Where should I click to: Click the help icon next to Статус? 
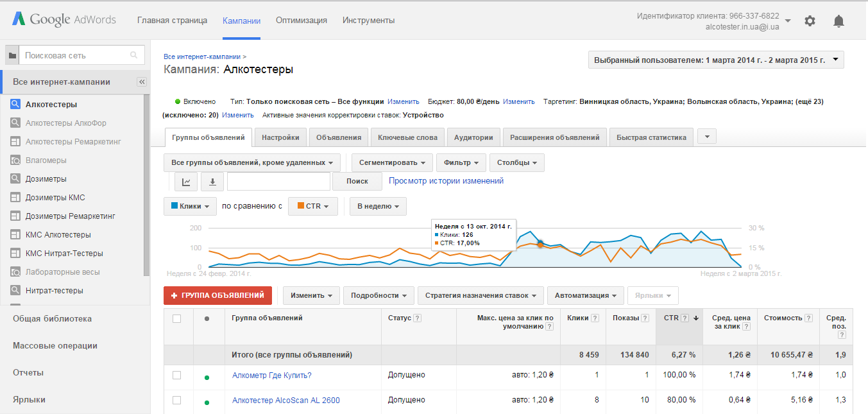[x=418, y=318]
